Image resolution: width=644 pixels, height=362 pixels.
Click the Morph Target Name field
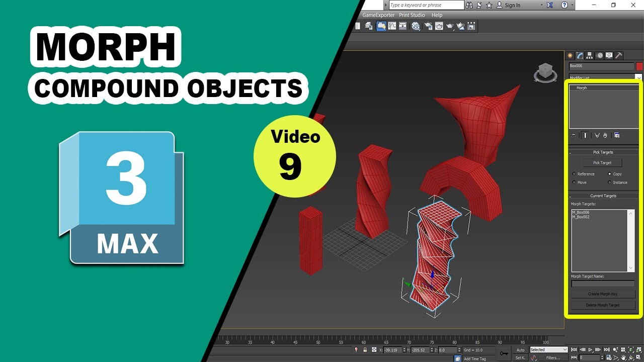[x=603, y=284]
